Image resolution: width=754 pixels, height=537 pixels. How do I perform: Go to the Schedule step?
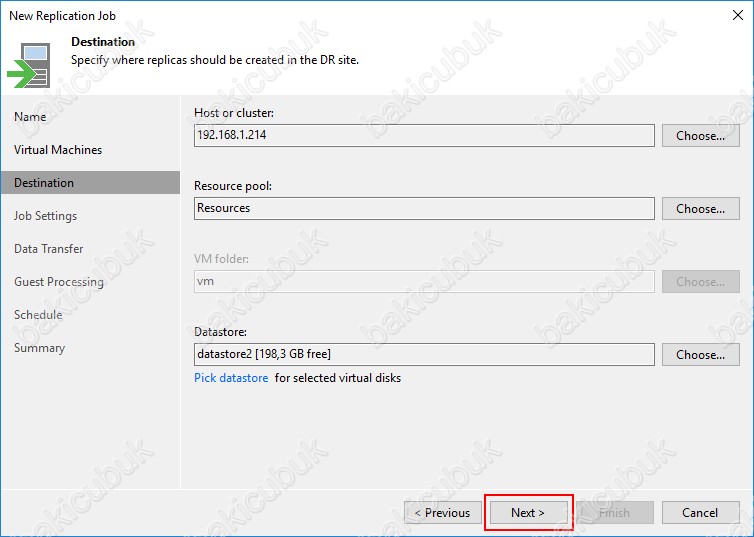click(38, 315)
